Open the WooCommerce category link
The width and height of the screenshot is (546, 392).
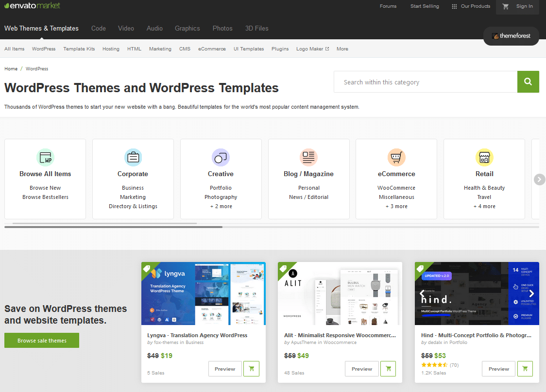coord(396,188)
